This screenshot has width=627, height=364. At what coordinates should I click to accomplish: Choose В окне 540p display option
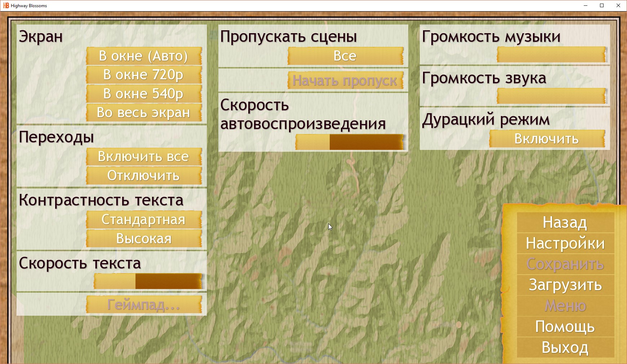(144, 94)
